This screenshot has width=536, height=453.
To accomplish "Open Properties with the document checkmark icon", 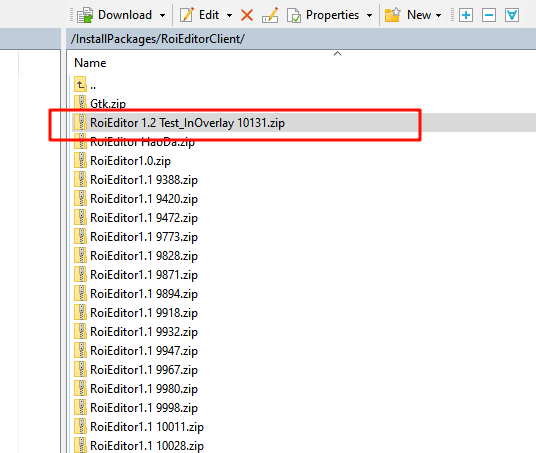I will click(x=294, y=15).
